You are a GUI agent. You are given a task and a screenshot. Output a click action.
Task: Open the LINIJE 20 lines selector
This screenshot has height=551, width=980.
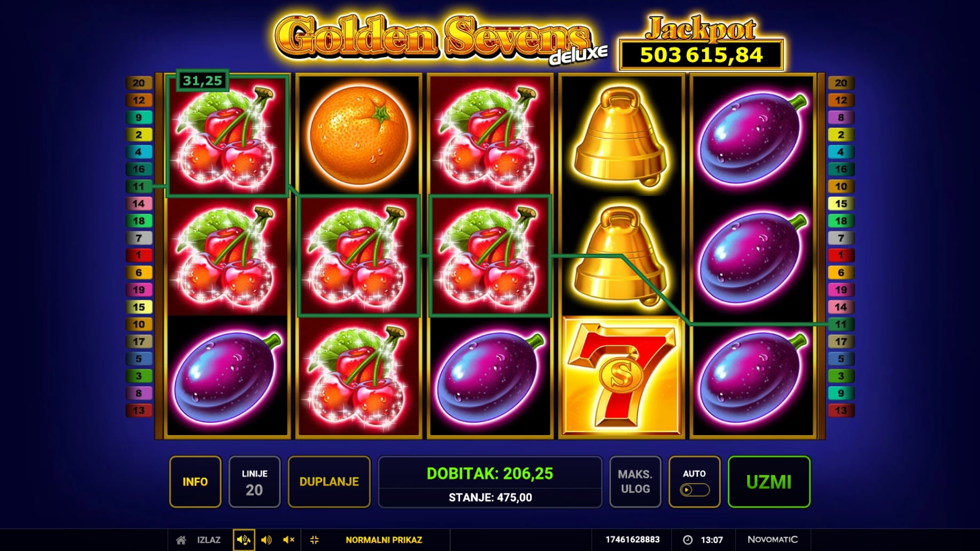tap(254, 482)
